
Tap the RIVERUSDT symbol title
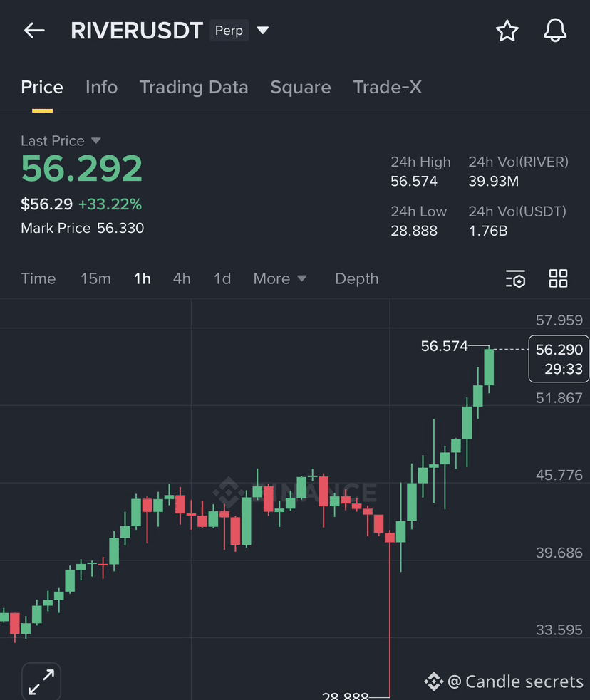click(x=137, y=31)
